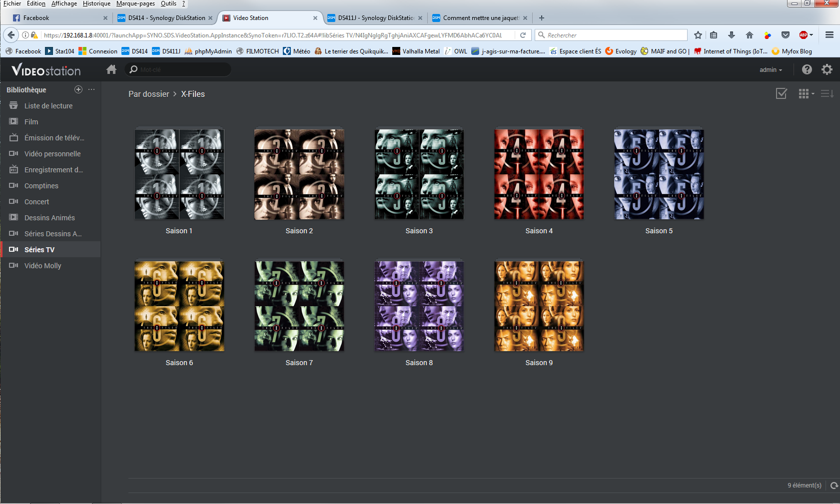Open the Enregistrement d... library
This screenshot has height=504, width=840.
(50, 169)
